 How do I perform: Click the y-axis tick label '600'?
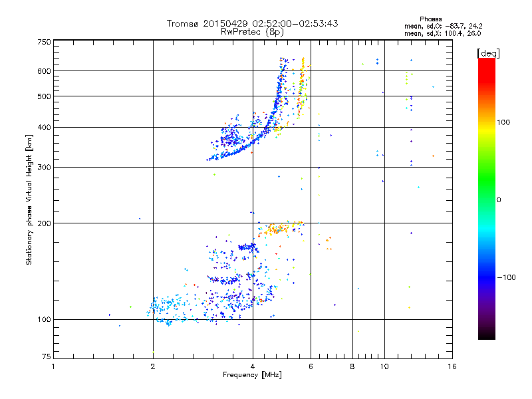click(x=44, y=71)
